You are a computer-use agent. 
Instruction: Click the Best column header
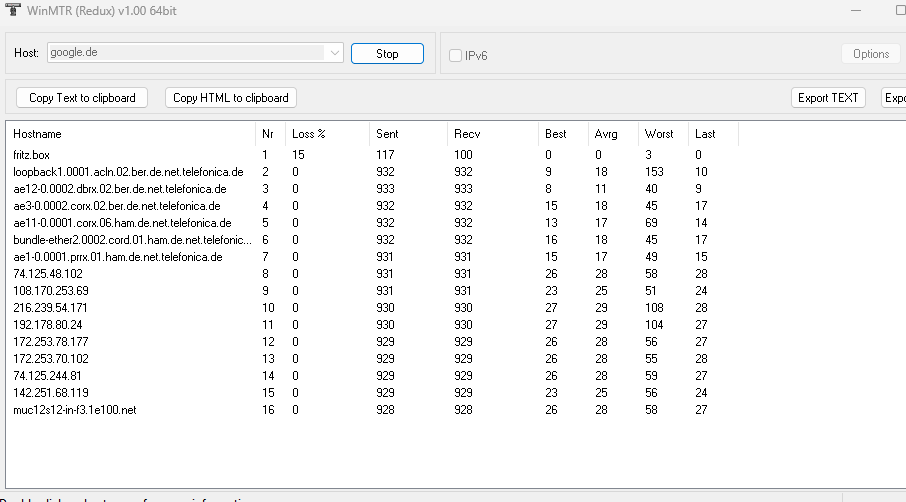[x=563, y=134]
